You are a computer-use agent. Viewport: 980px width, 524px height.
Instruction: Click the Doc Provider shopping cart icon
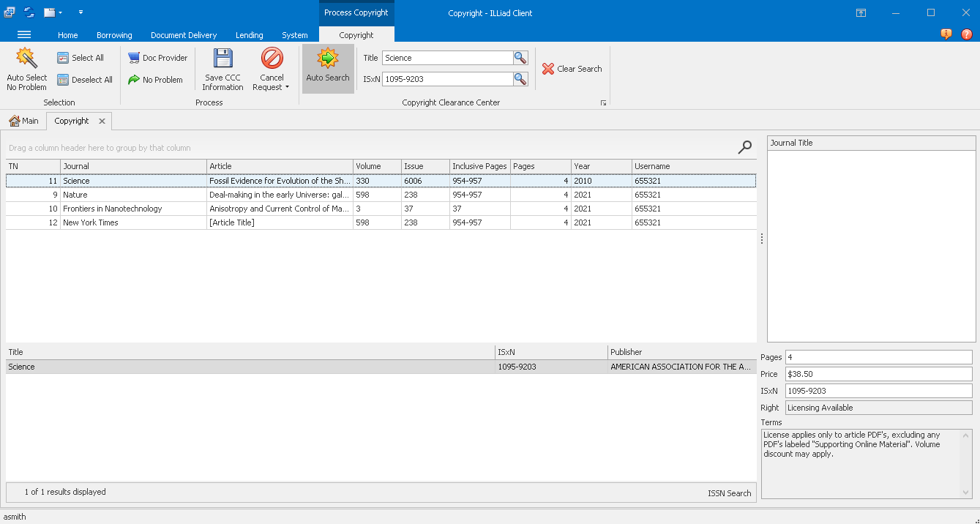pos(132,56)
